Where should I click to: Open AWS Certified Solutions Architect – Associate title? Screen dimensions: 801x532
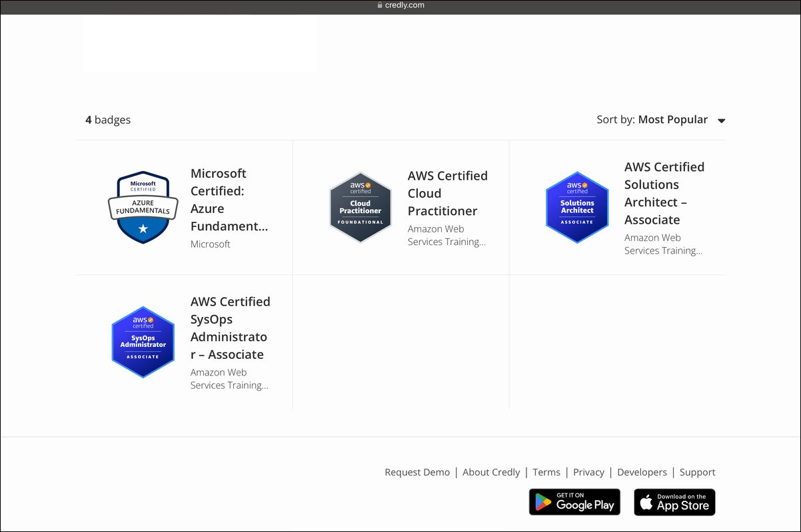point(664,193)
